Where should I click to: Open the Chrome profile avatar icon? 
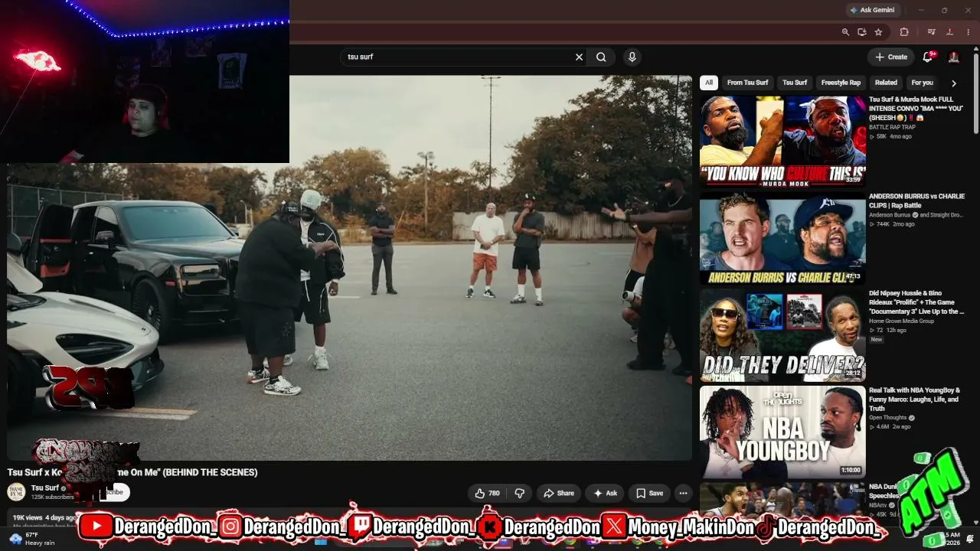pyautogui.click(x=950, y=32)
